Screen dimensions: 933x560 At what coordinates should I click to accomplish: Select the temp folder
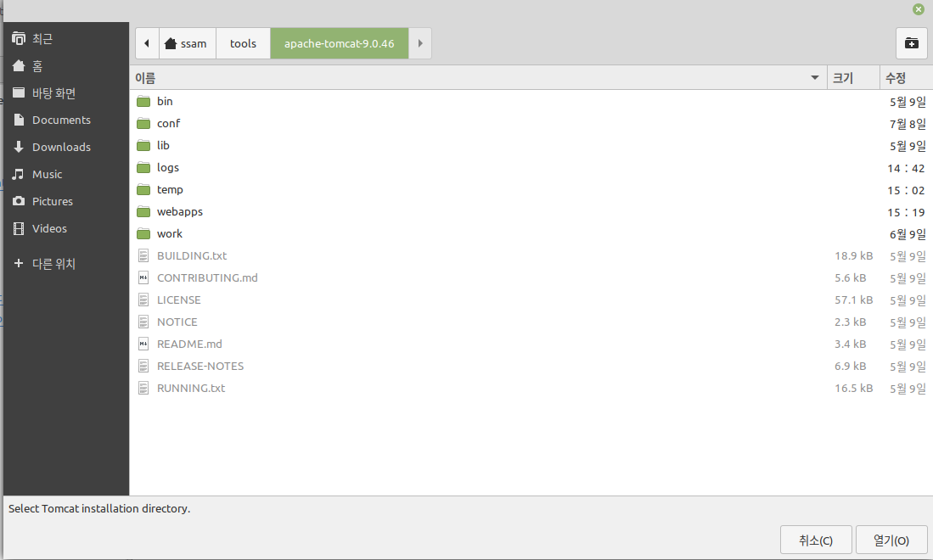(x=531, y=190)
